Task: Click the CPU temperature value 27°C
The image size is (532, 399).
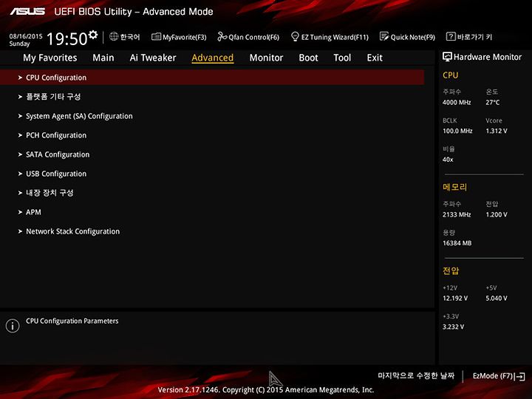Action: pyautogui.click(x=492, y=103)
